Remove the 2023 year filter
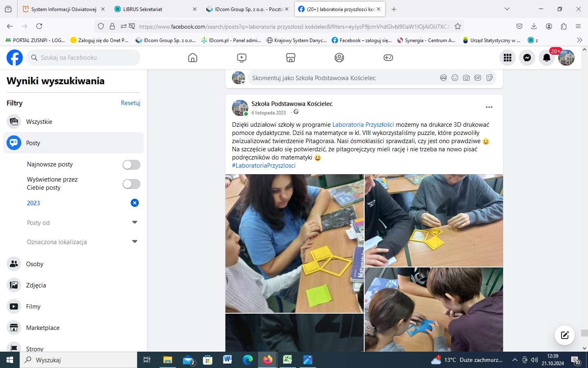The image size is (588, 368). 135,203
